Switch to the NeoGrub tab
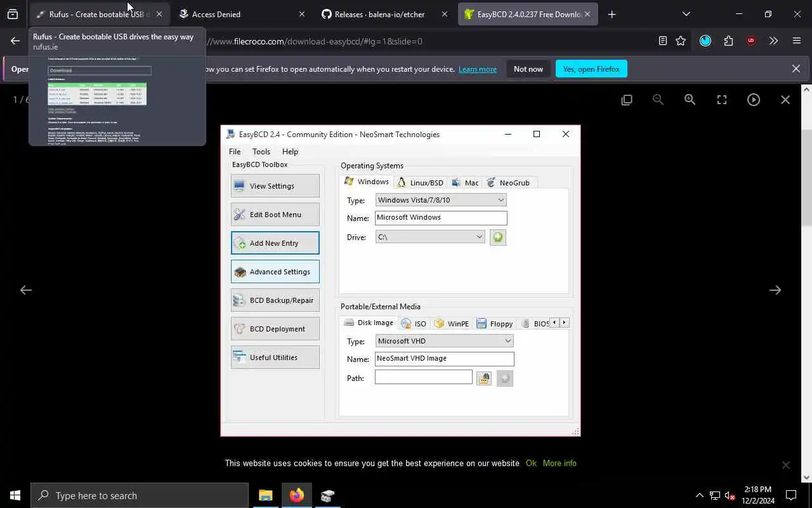The height and width of the screenshot is (508, 812). point(508,182)
